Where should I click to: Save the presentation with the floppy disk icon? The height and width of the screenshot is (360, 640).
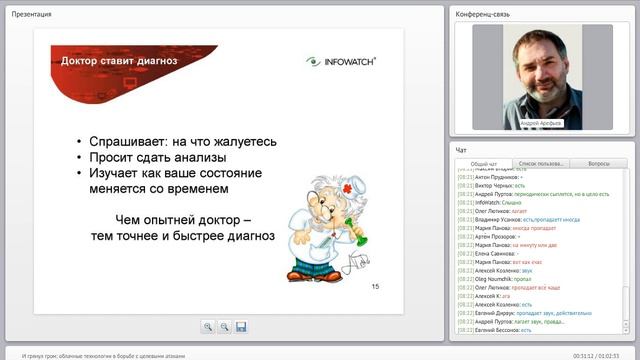241,327
